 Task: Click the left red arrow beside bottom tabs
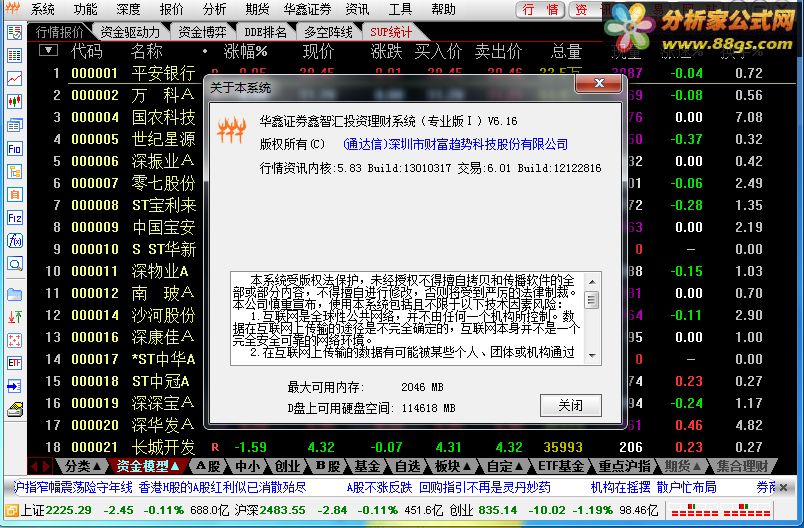pos(34,466)
